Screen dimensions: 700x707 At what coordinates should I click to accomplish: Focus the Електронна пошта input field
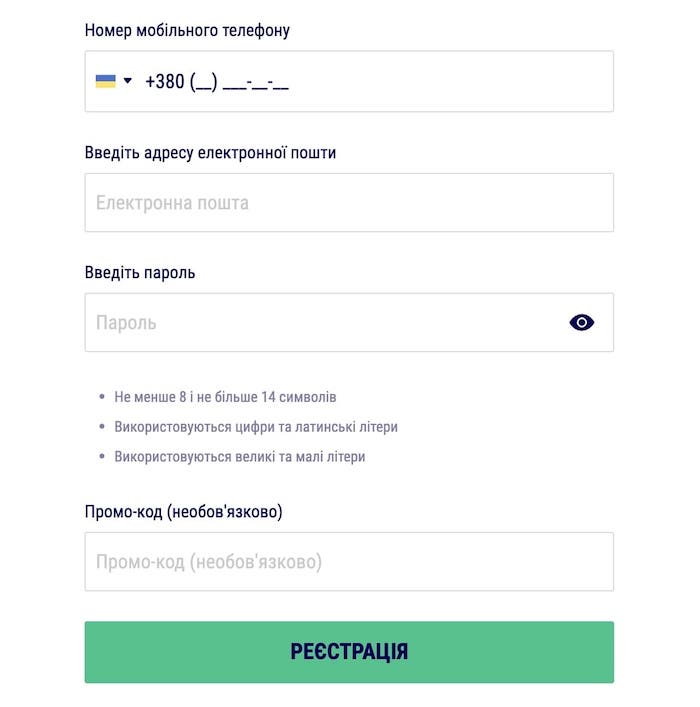tap(349, 203)
